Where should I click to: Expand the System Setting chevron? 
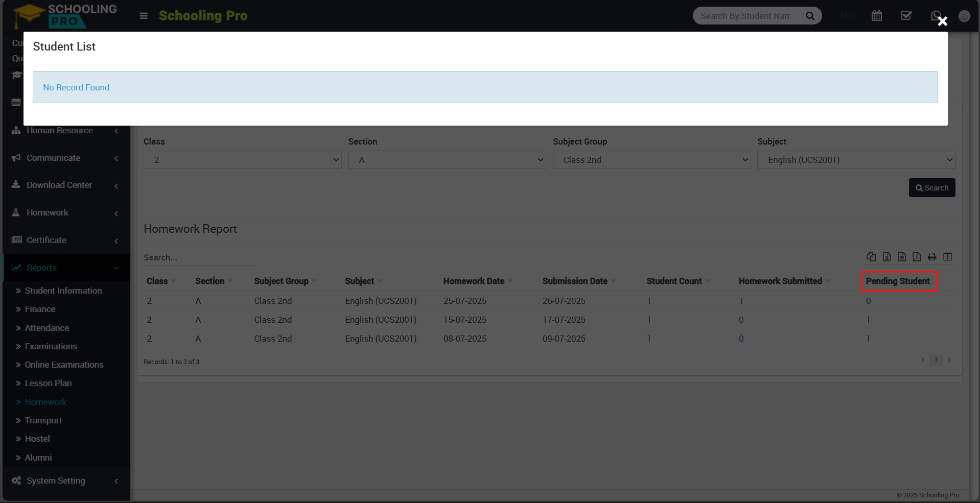[x=116, y=481]
